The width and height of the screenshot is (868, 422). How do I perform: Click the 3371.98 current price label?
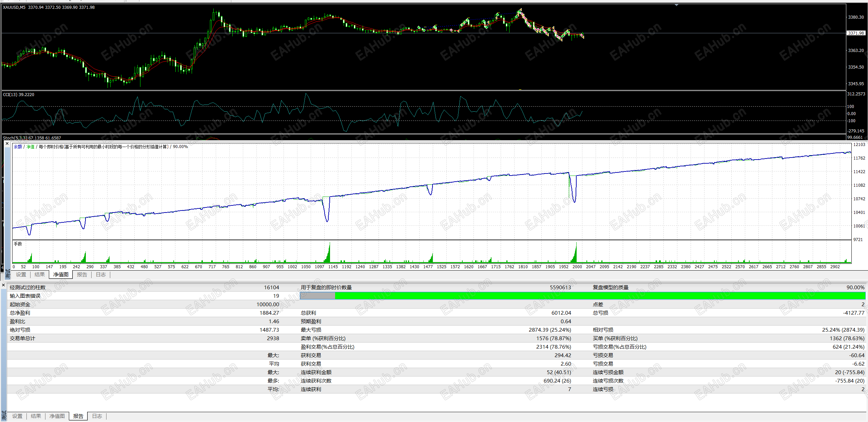click(x=856, y=33)
